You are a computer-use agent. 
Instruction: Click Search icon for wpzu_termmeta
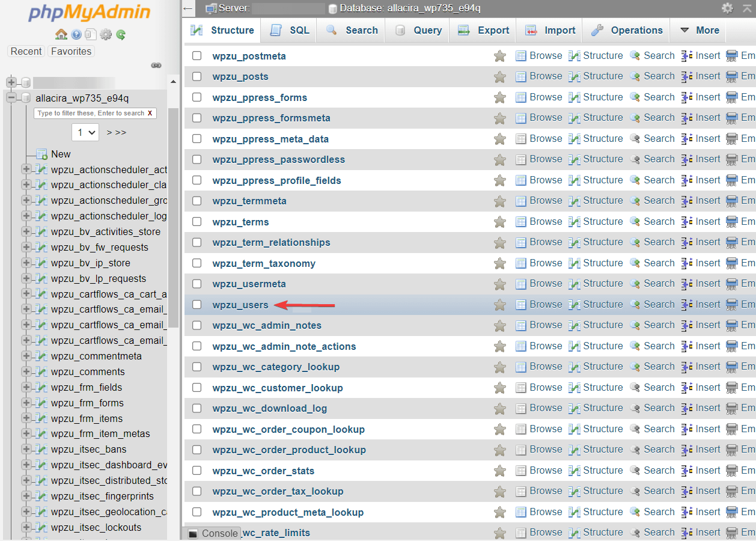pos(635,201)
